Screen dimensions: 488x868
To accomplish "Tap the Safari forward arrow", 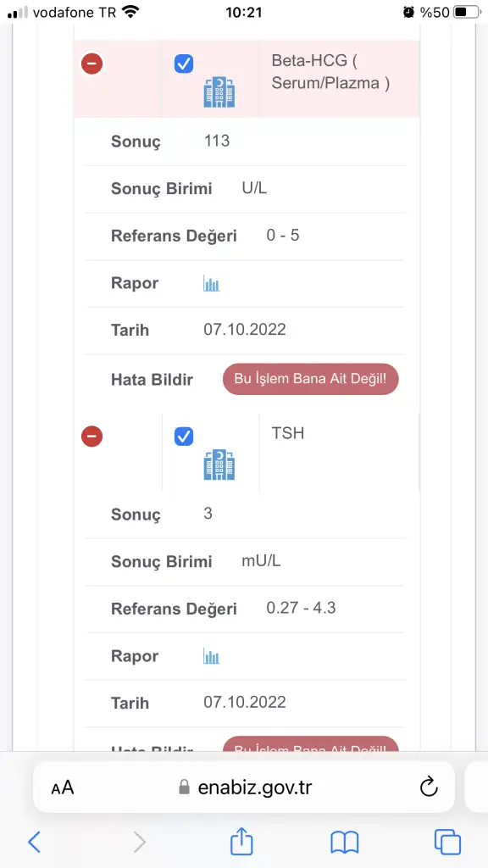I will click(140, 842).
